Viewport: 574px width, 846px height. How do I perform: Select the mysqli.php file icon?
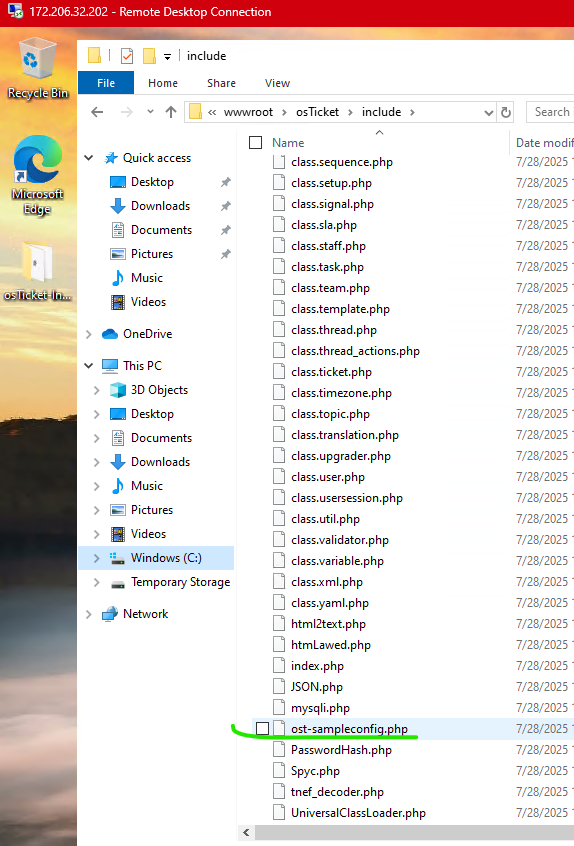click(x=279, y=708)
